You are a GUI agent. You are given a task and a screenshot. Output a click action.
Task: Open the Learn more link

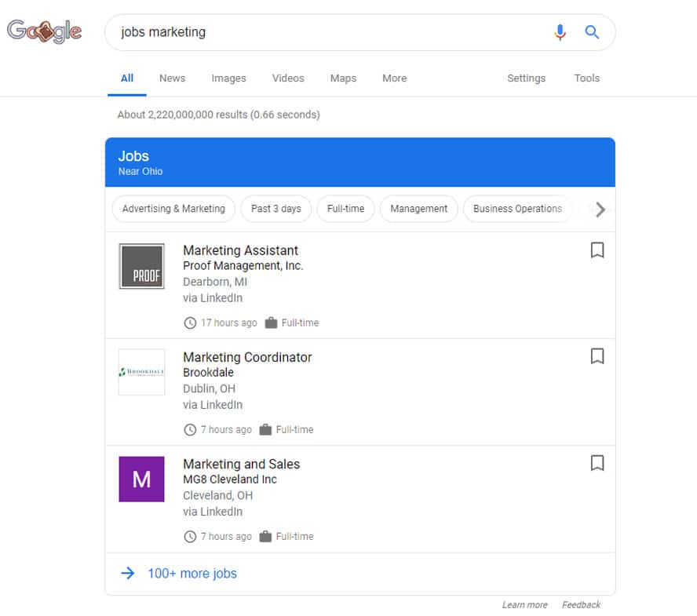(524, 605)
